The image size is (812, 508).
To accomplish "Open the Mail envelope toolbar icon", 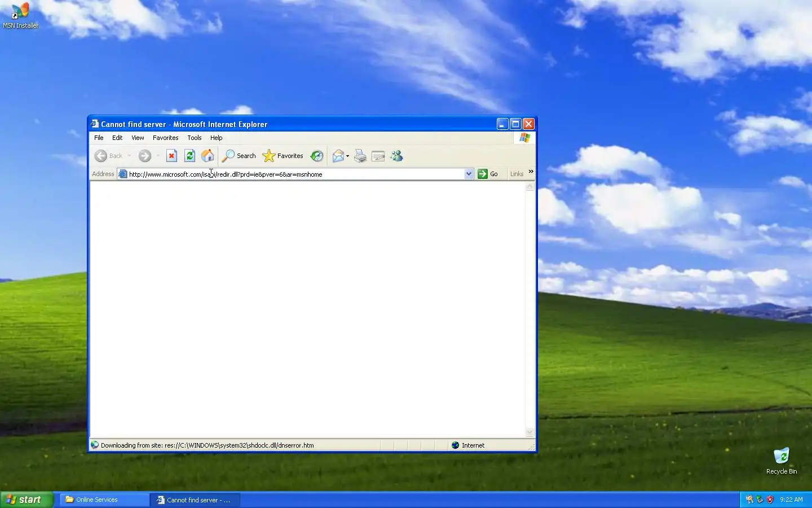I will 338,156.
